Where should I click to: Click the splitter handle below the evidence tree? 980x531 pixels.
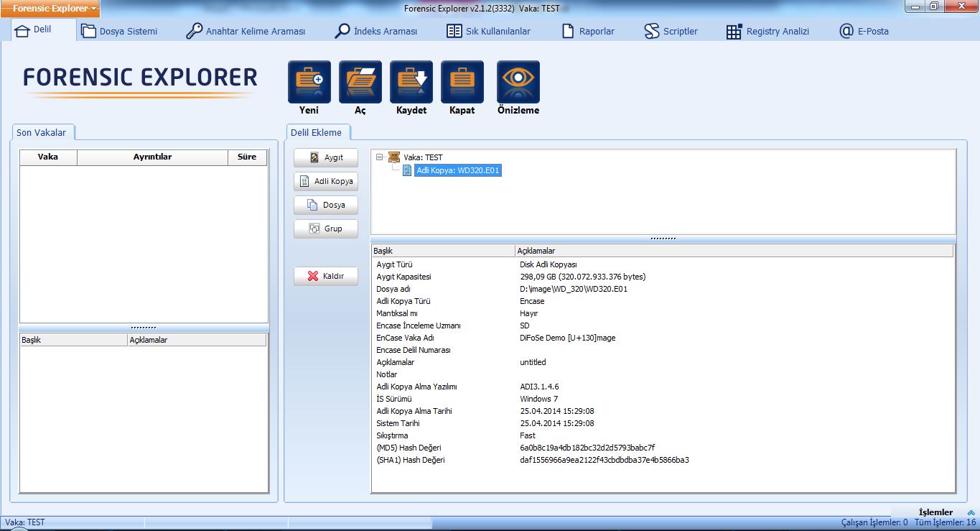[x=663, y=239]
